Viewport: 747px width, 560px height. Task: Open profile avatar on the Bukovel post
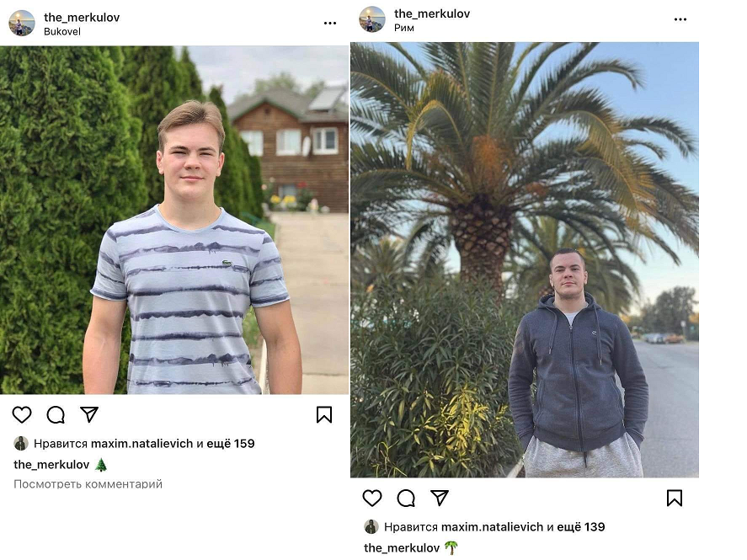[22, 23]
